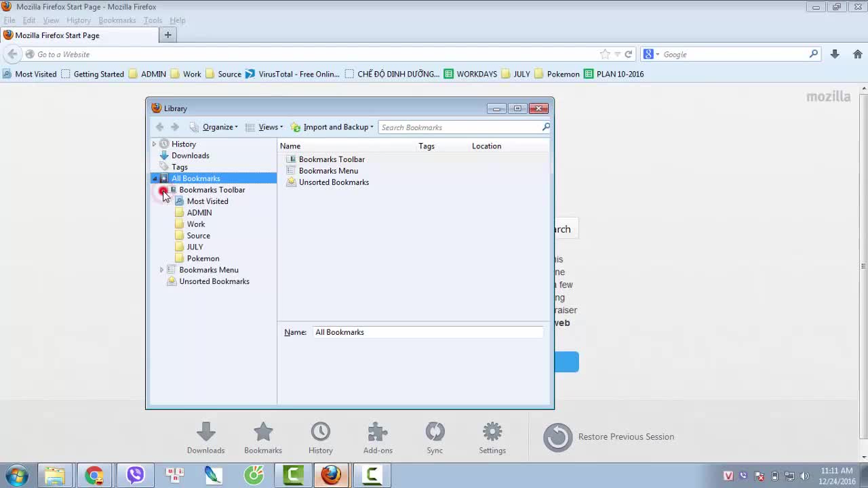This screenshot has height=488, width=868.
Task: Open the Firefox downloads arrow in toolbar
Action: (x=835, y=54)
